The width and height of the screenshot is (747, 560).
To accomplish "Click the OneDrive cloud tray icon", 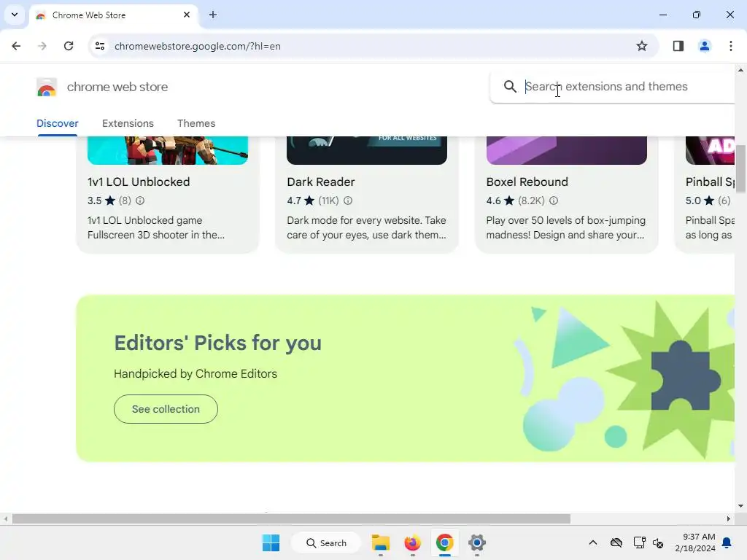I will (616, 542).
